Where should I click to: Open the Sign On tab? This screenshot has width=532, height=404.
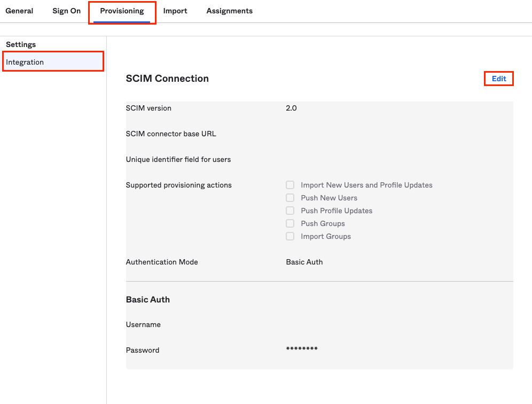tap(66, 11)
